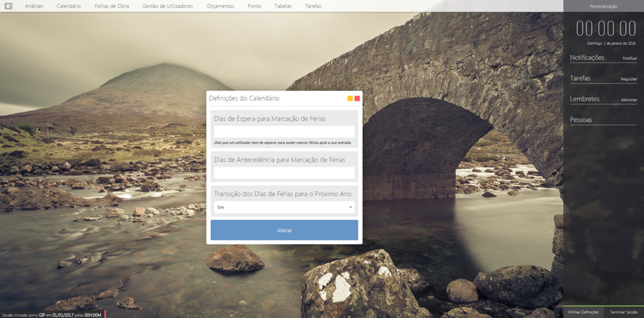Click the yellow minimize square in dialog

click(350, 98)
